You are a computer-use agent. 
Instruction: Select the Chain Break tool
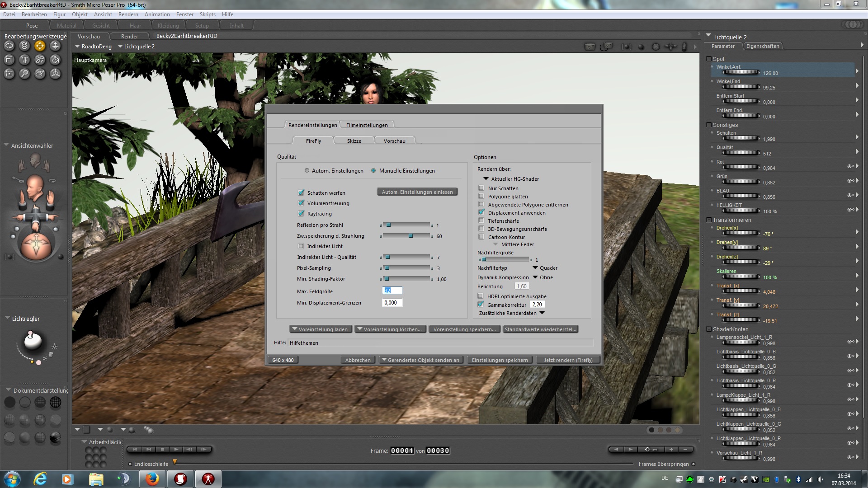[x=40, y=60]
